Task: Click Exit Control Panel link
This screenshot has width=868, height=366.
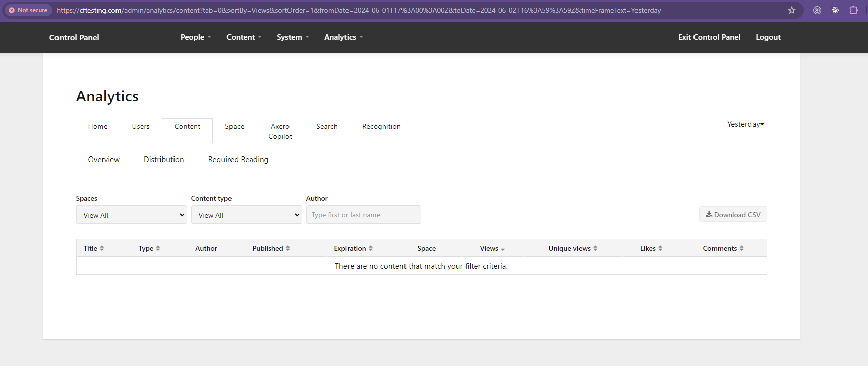Action: [709, 37]
